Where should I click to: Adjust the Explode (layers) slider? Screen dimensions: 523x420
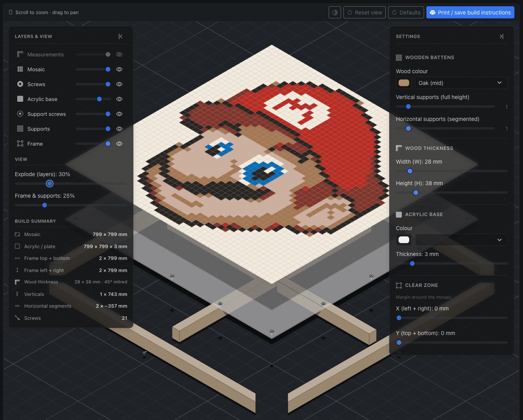tap(71, 184)
